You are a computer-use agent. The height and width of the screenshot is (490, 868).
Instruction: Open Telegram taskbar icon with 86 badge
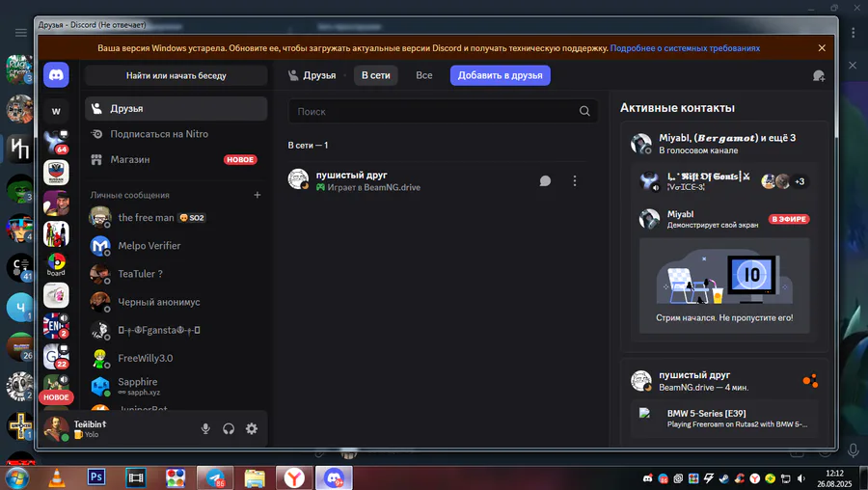[x=215, y=477]
